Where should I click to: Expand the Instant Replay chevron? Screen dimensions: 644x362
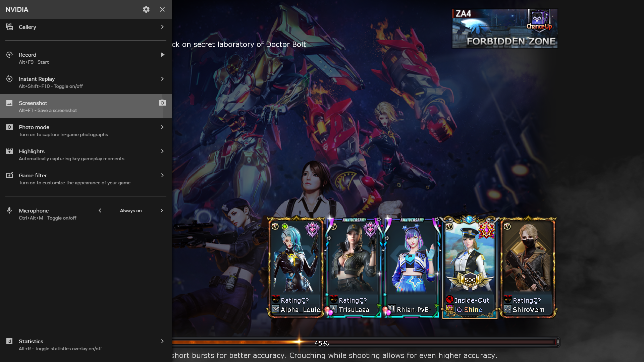click(162, 79)
